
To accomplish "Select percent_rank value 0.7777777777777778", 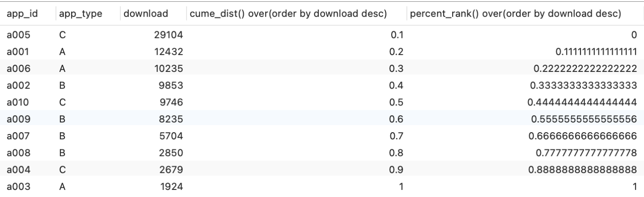I will 586,153.
